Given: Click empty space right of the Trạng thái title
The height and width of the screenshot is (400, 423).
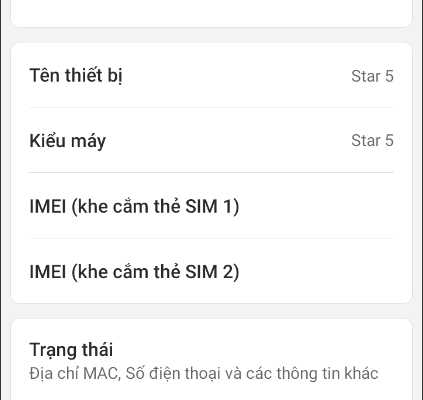Looking at the screenshot, I should click(x=253, y=350).
